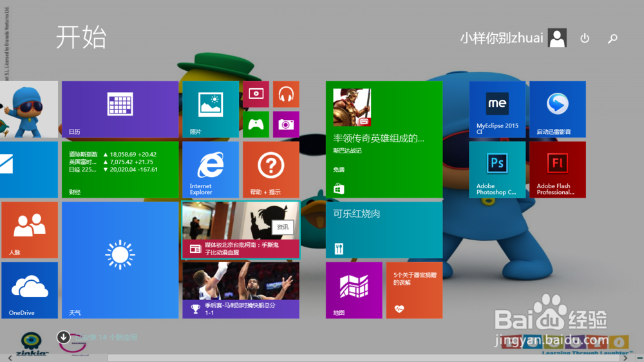
Task: Launch MyEclipse 2015 CI
Action: coord(497,110)
